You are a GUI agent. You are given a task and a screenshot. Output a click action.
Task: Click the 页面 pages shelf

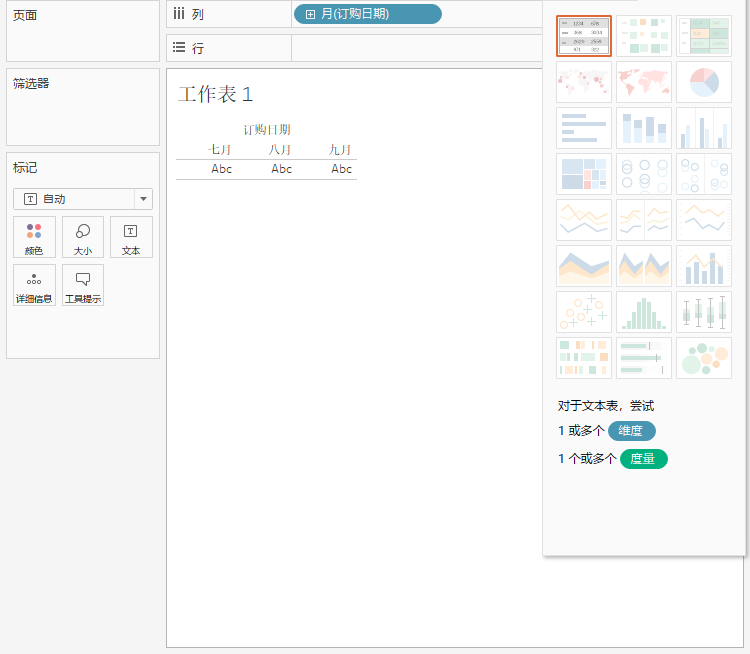click(83, 31)
